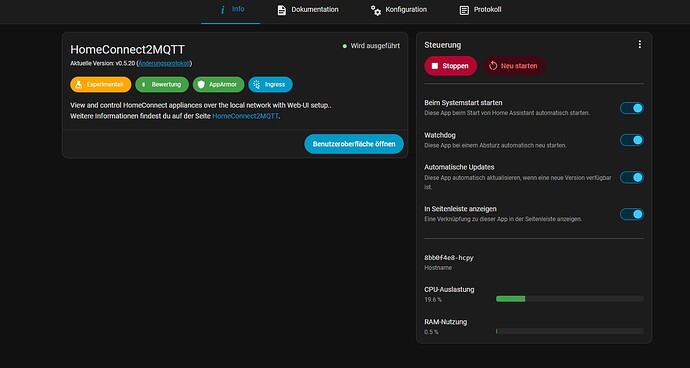Click the Protokoll list icon
The width and height of the screenshot is (690, 368).
click(464, 10)
